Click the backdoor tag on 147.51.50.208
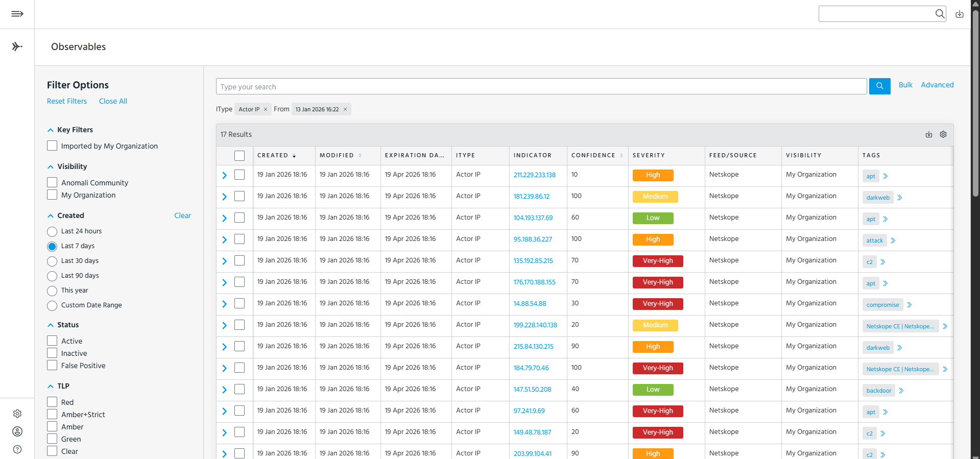The height and width of the screenshot is (459, 980). 879,391
